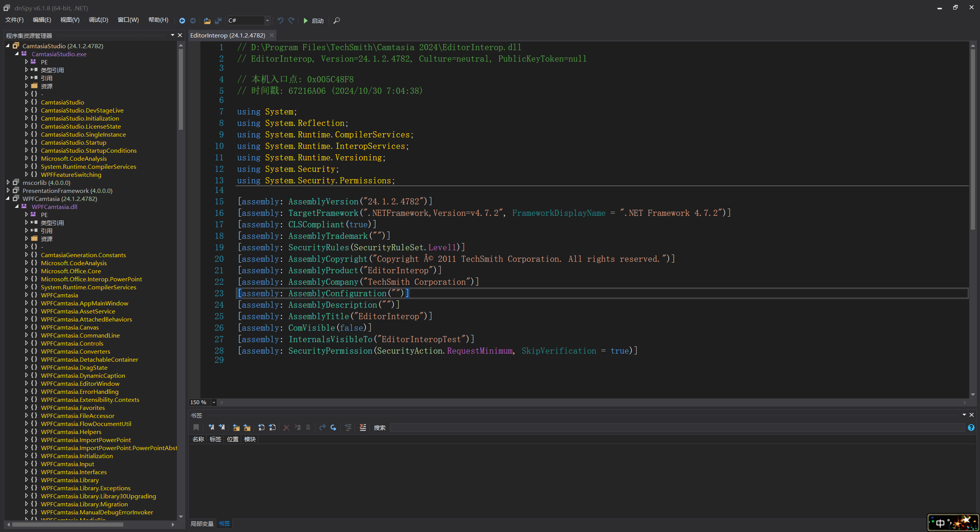
Task: Click next bookmark in document icon
Action: pyautogui.click(x=272, y=428)
